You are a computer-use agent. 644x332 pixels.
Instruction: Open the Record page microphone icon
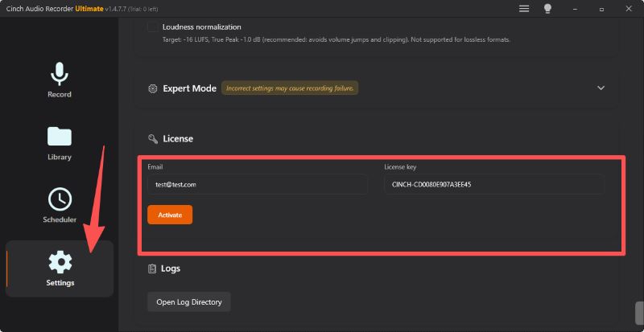[x=60, y=75]
